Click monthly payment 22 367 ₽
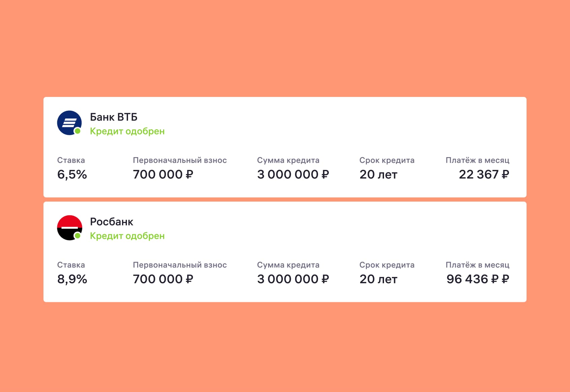This screenshot has height=392, width=570. click(484, 174)
